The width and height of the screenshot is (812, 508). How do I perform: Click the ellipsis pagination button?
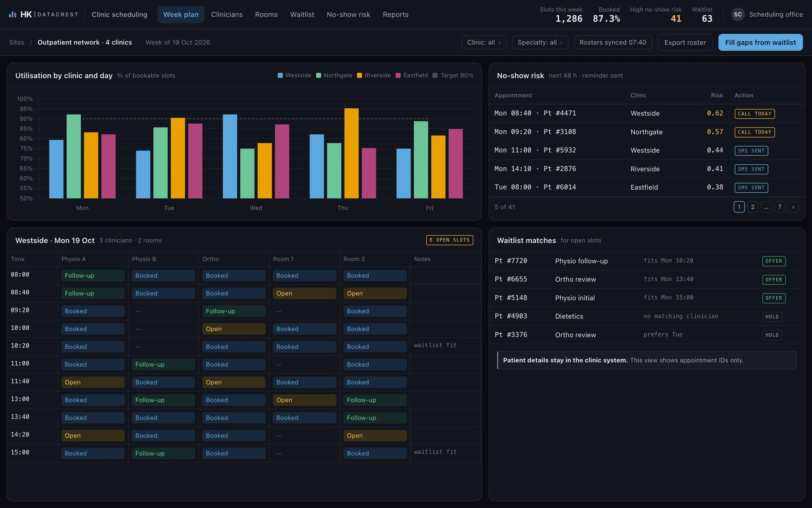coord(766,207)
